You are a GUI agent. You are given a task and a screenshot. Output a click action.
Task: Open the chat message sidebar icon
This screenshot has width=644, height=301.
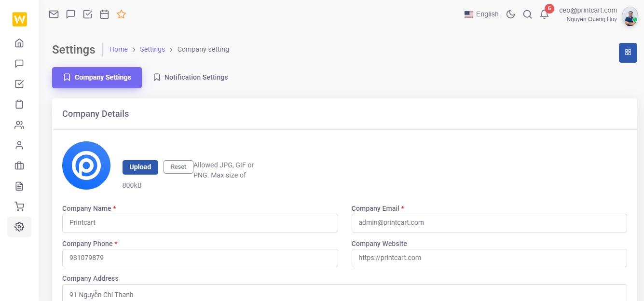[x=19, y=64]
